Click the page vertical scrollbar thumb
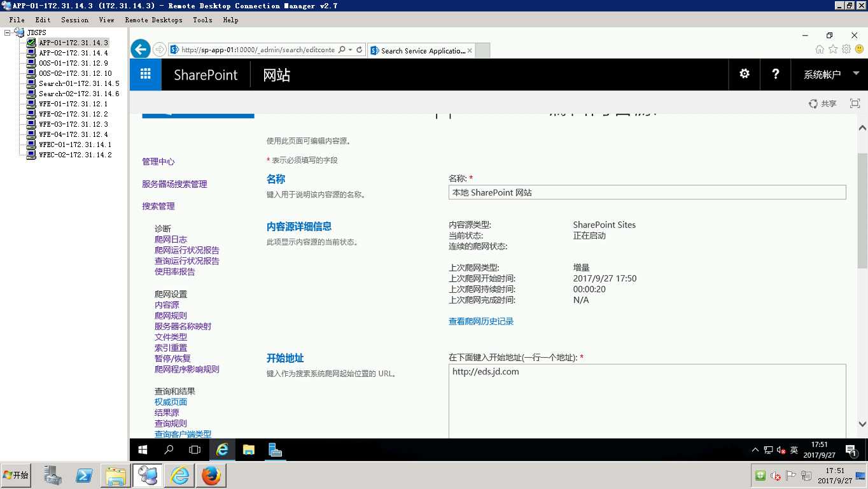Image resolution: width=868 pixels, height=489 pixels. tap(862, 210)
